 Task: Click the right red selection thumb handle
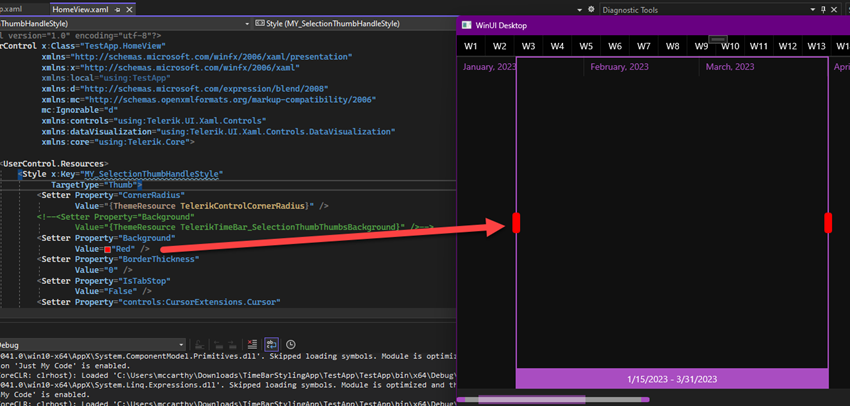tap(828, 223)
